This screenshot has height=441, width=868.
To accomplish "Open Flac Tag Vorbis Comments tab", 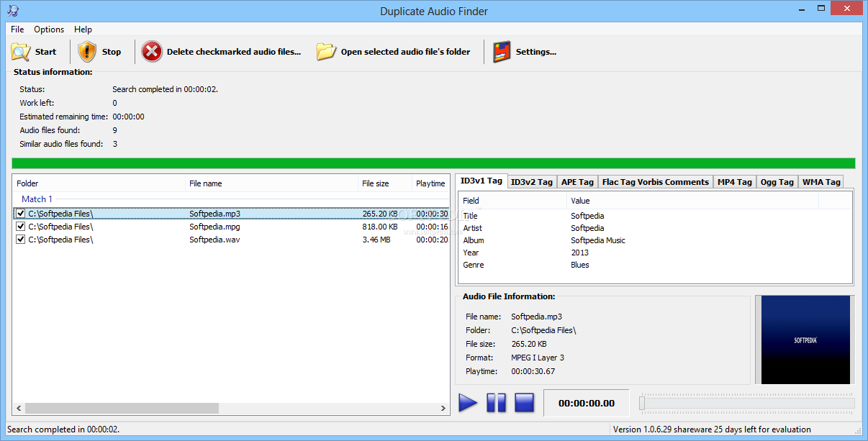I will [655, 182].
